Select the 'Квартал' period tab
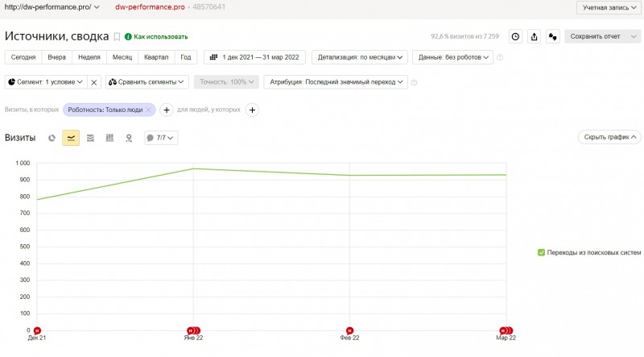Screen dimensions: 644x357 pyautogui.click(x=156, y=57)
